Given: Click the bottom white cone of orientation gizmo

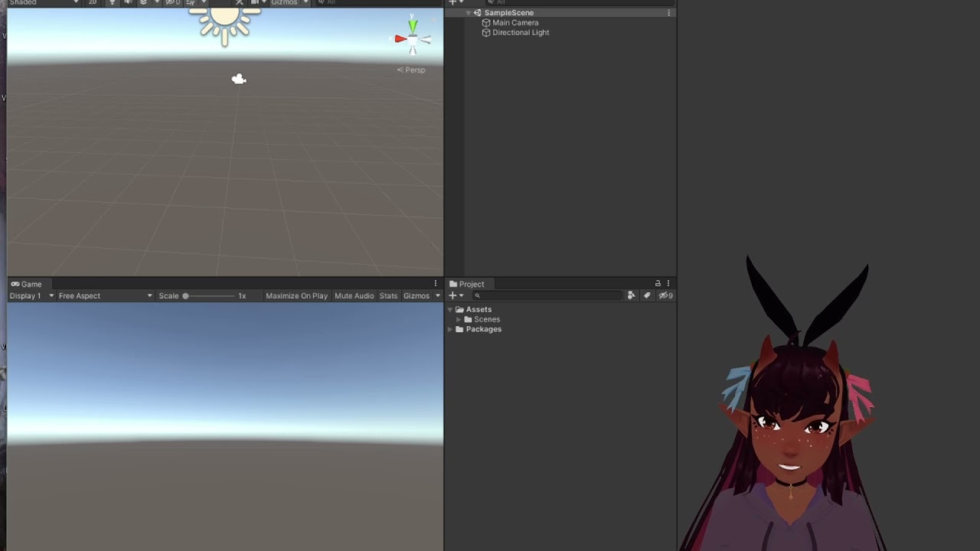Looking at the screenshot, I should coord(413,50).
